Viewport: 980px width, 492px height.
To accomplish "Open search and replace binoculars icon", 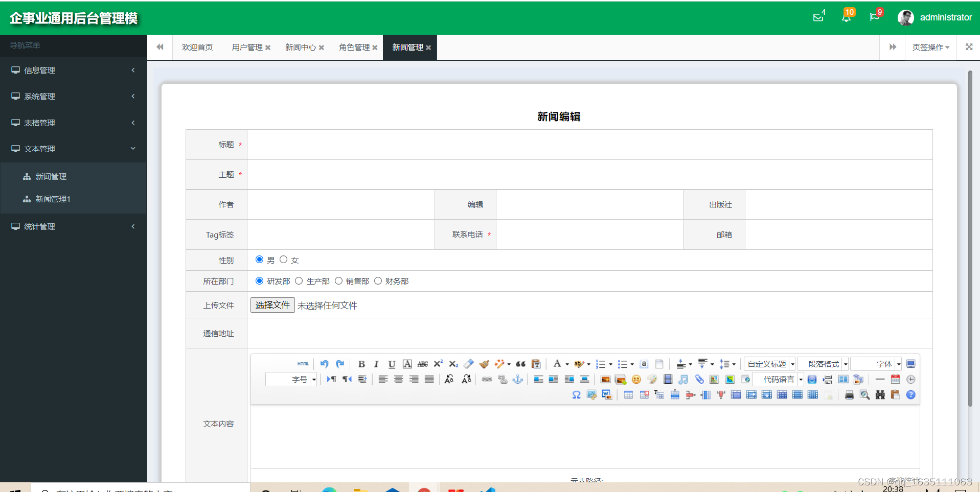I will click(880, 394).
